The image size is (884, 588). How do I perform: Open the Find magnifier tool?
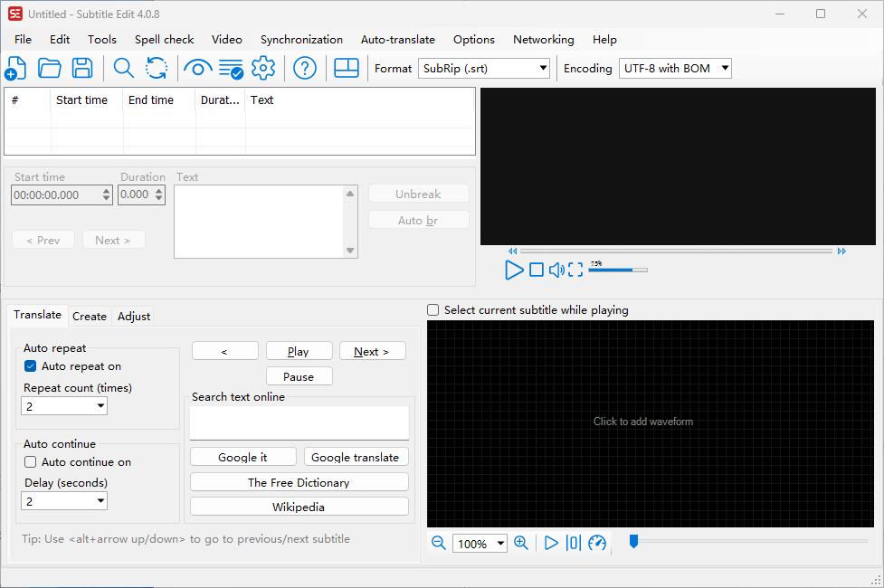[x=124, y=68]
